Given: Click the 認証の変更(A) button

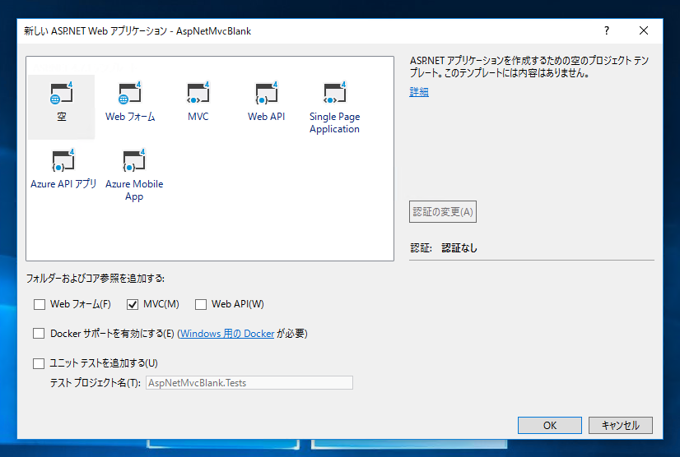Looking at the screenshot, I should [443, 212].
